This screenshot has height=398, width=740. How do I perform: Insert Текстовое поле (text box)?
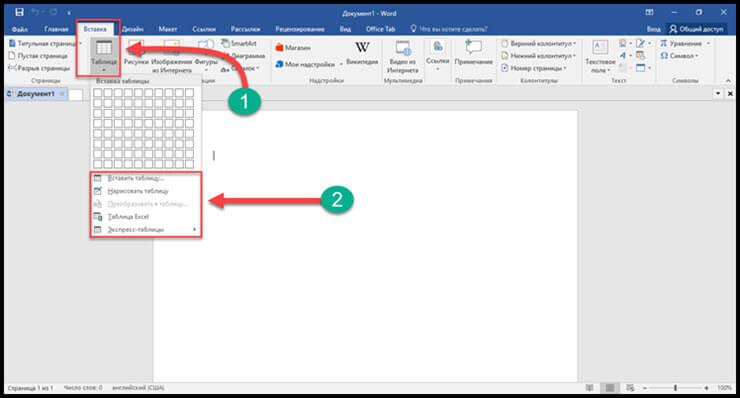click(600, 57)
